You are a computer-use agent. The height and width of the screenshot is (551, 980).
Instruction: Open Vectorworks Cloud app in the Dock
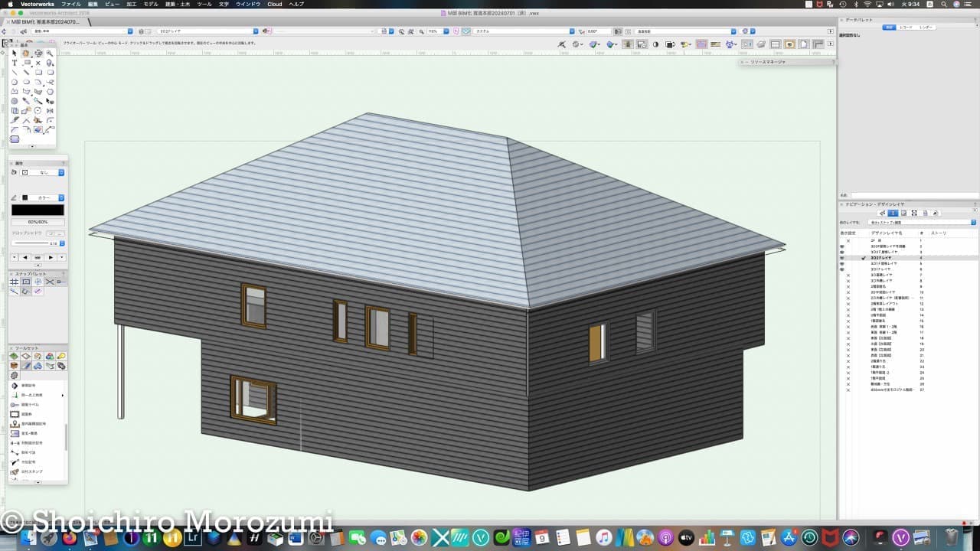[x=482, y=538]
